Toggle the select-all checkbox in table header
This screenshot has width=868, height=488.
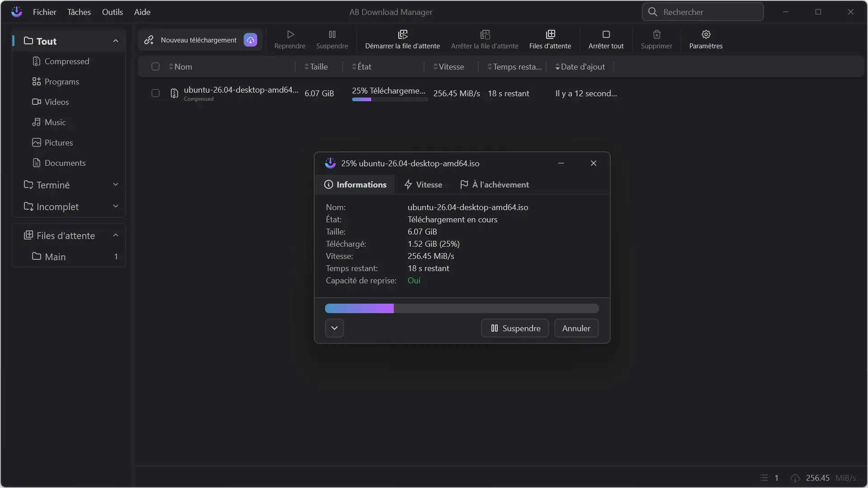pyautogui.click(x=156, y=66)
